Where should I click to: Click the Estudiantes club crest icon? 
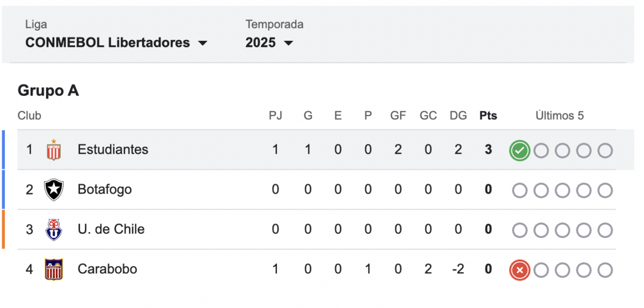pyautogui.click(x=54, y=149)
